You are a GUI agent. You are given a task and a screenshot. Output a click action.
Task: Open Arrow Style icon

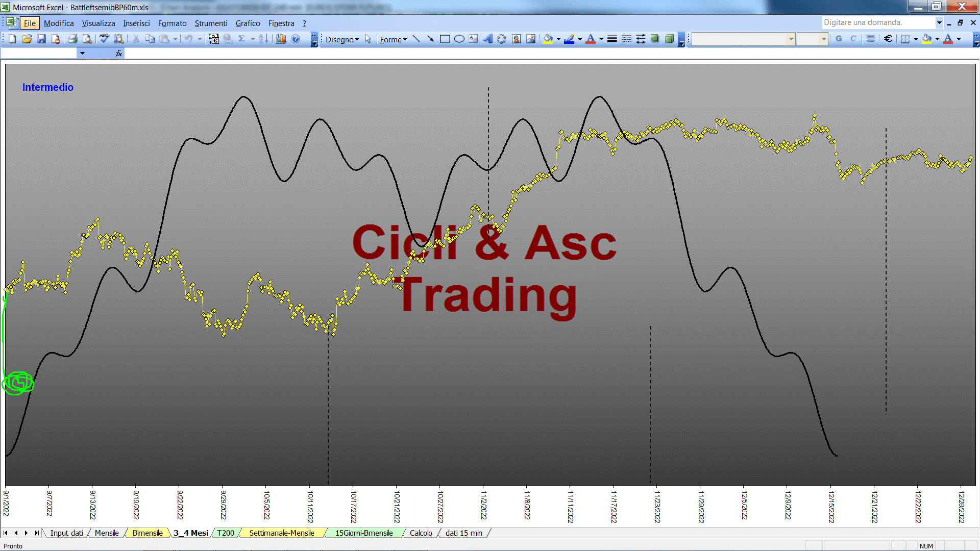(641, 39)
